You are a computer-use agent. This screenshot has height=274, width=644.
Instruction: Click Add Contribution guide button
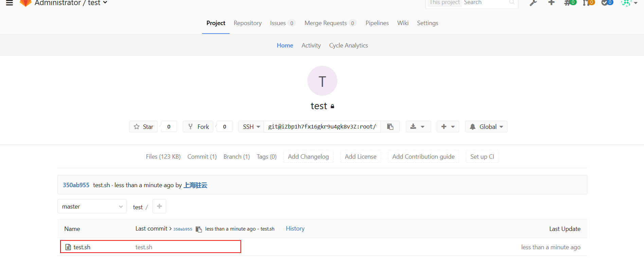click(424, 156)
